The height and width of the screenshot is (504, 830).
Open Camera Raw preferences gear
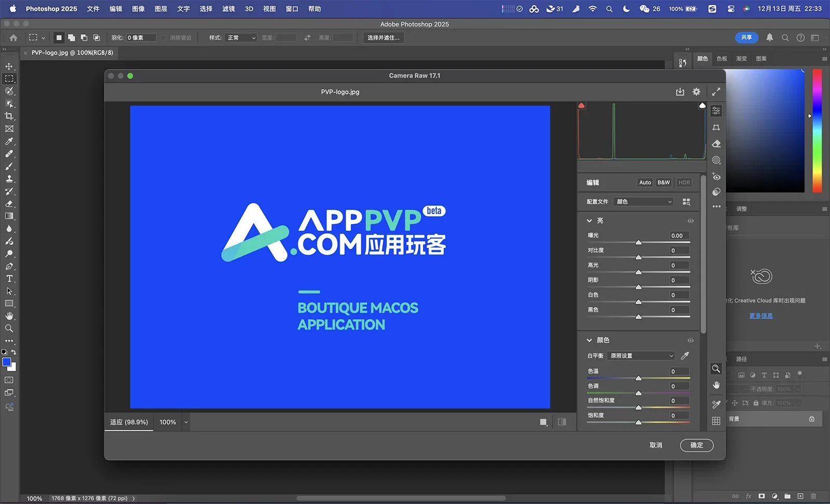[696, 92]
